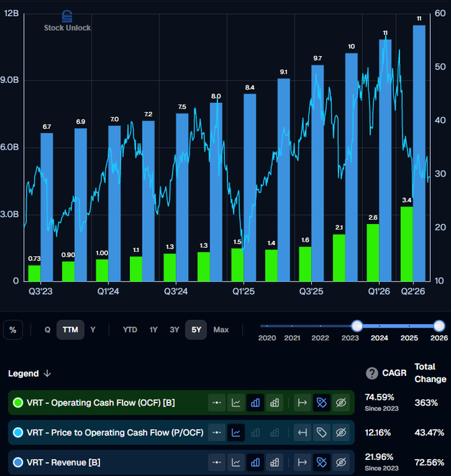Set the time range to 5Y
The width and height of the screenshot is (451, 476).
point(196,330)
